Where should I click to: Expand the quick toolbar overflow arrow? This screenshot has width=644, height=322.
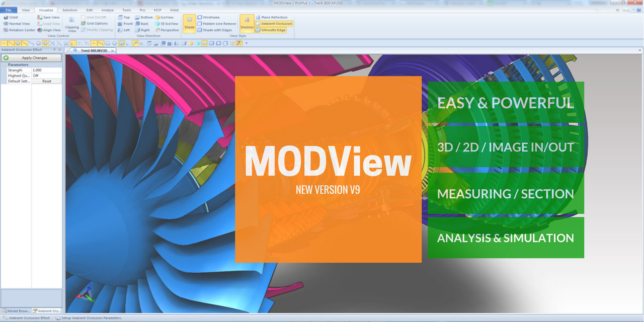[x=247, y=43]
